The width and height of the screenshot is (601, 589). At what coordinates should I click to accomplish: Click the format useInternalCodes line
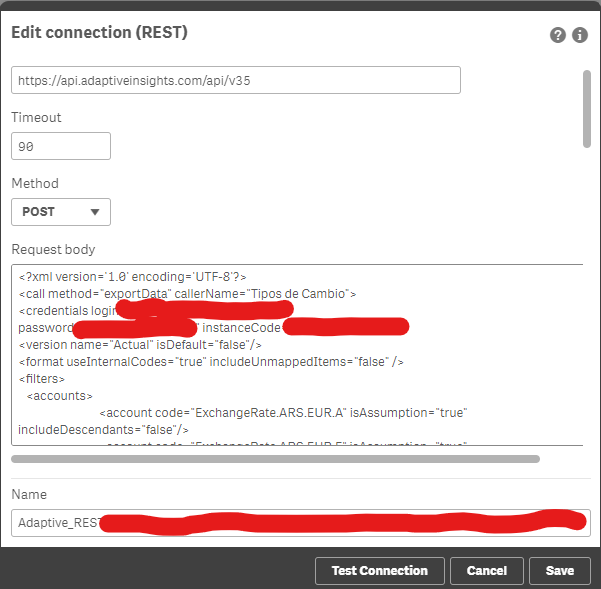[x=211, y=362]
